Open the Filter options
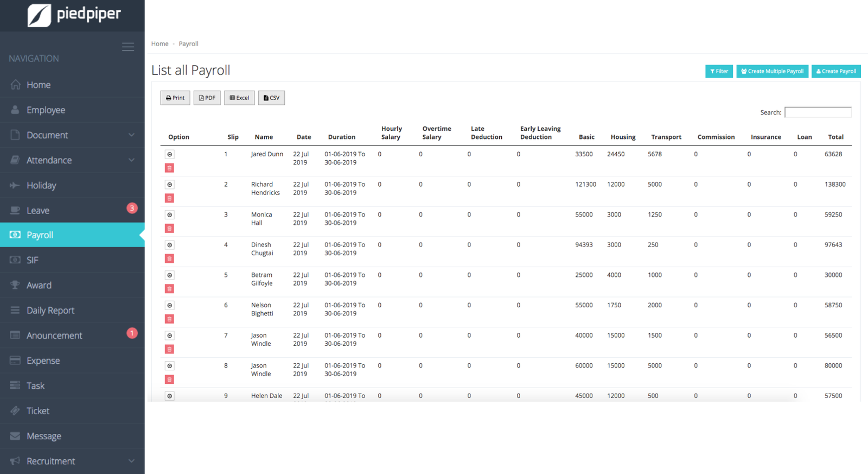 tap(719, 71)
